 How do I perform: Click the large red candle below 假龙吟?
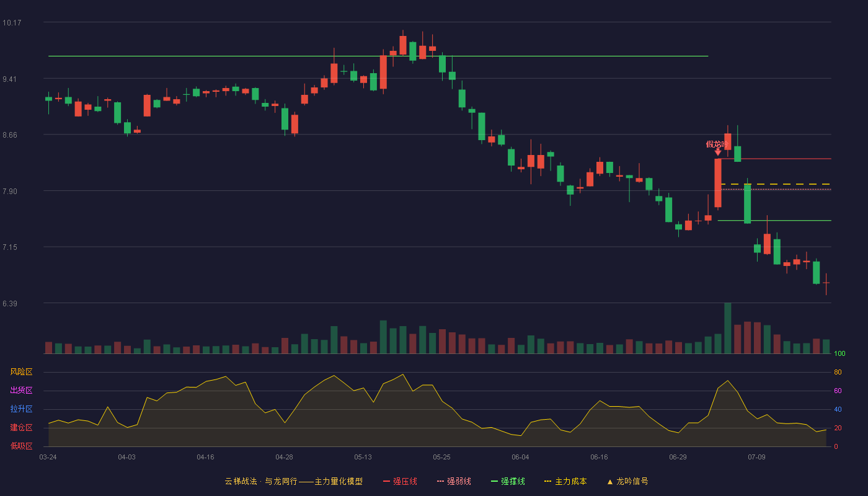pos(718,183)
